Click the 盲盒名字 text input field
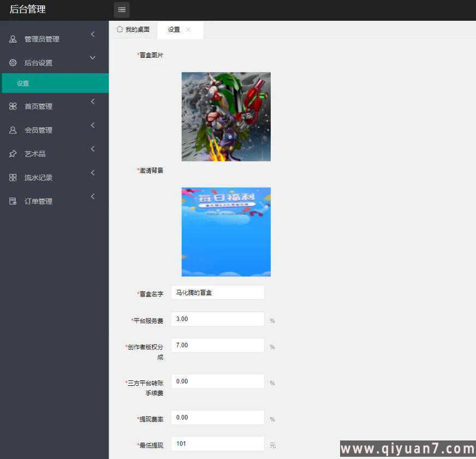476x459 pixels. click(217, 293)
